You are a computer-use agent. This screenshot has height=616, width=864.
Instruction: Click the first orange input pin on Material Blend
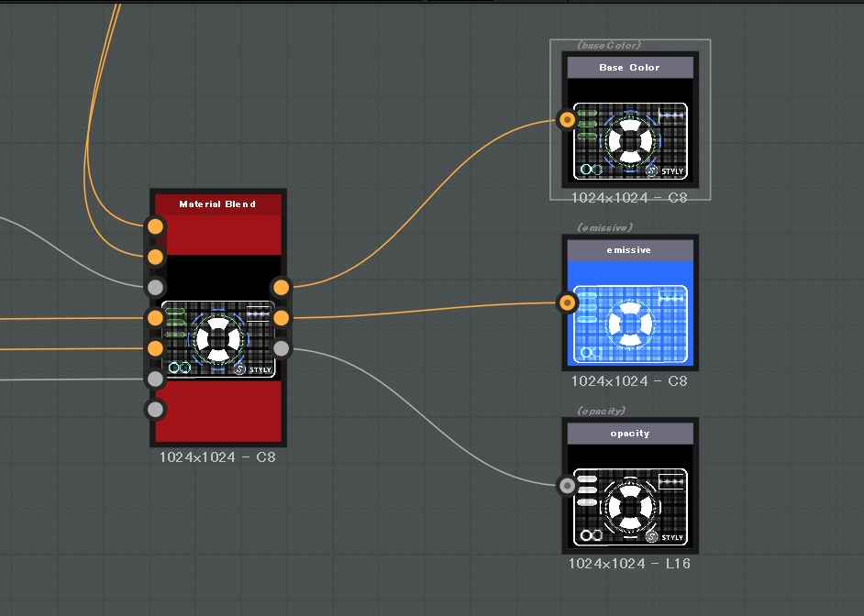point(155,226)
